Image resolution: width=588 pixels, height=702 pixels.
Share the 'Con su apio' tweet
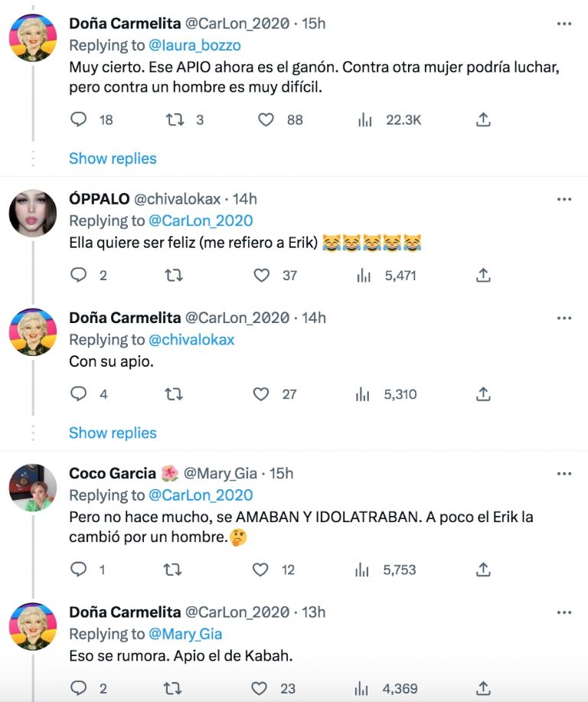482,393
